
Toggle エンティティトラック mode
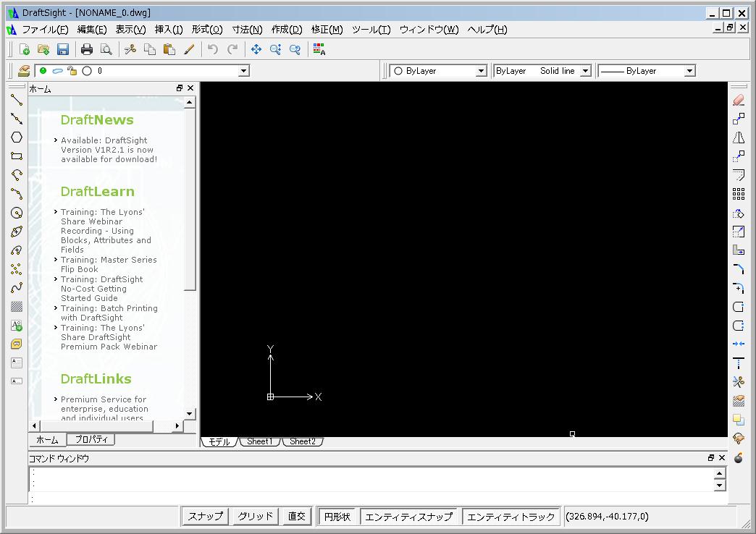[511, 517]
